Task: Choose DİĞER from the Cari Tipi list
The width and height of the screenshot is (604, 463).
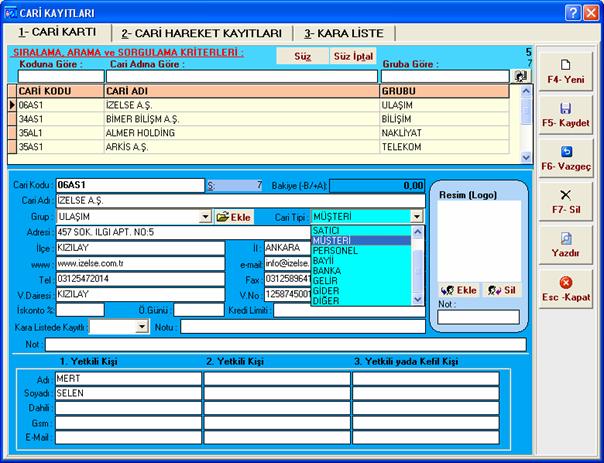Action: click(x=361, y=300)
